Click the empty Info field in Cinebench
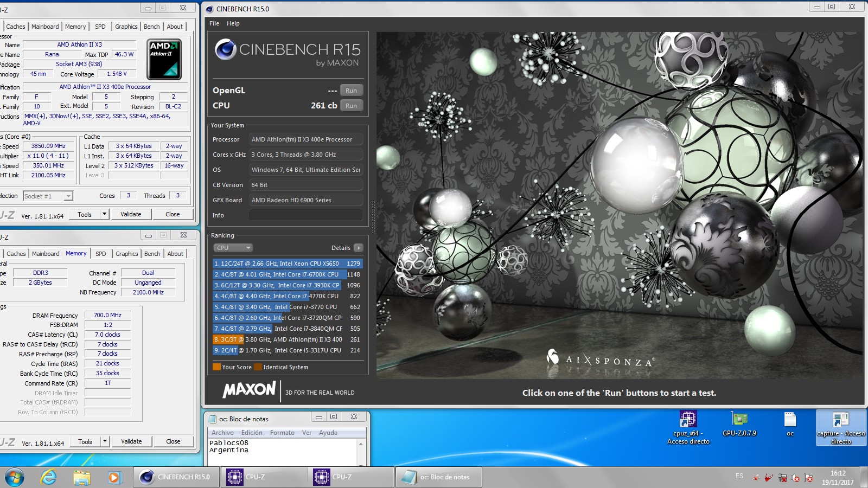Viewport: 868px width, 488px height. pyautogui.click(x=306, y=215)
